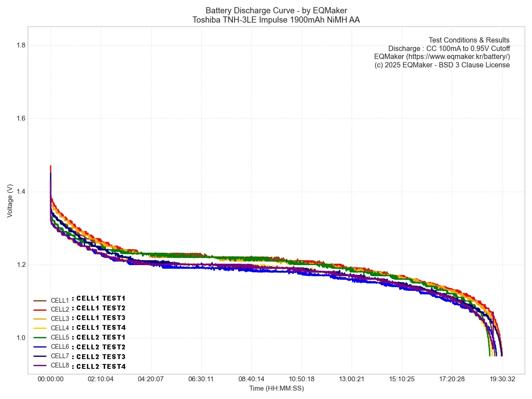Click the 'Discharge : CC 100mA' conditions text

(449, 48)
